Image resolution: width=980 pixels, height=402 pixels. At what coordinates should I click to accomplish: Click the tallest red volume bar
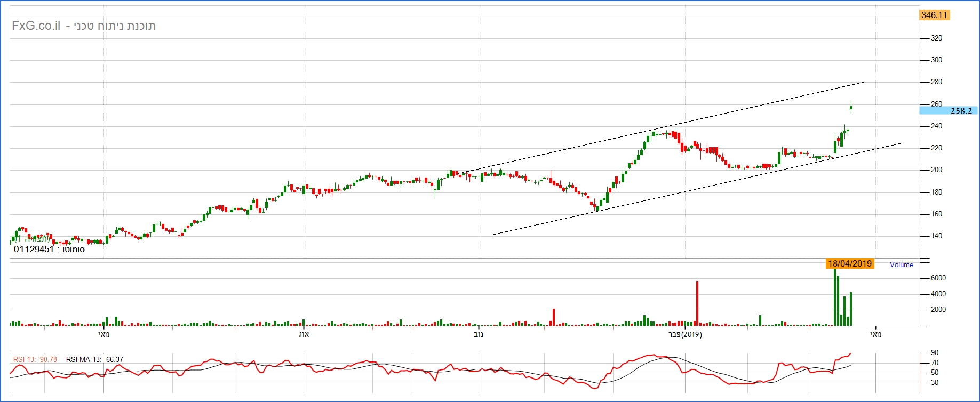[697, 302]
